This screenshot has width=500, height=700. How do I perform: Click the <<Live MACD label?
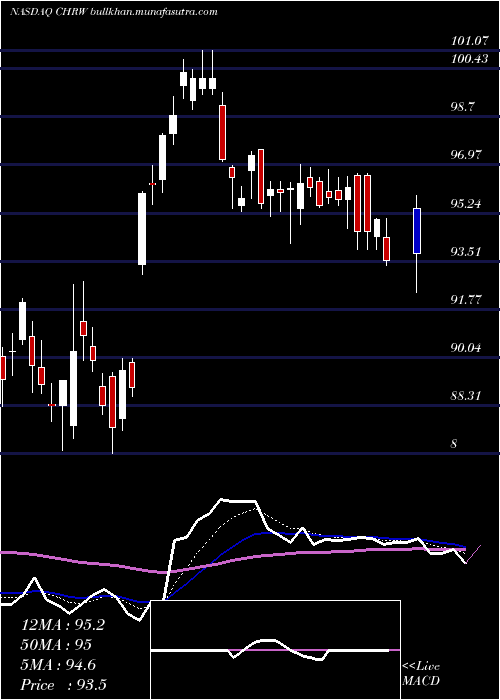coord(421,674)
